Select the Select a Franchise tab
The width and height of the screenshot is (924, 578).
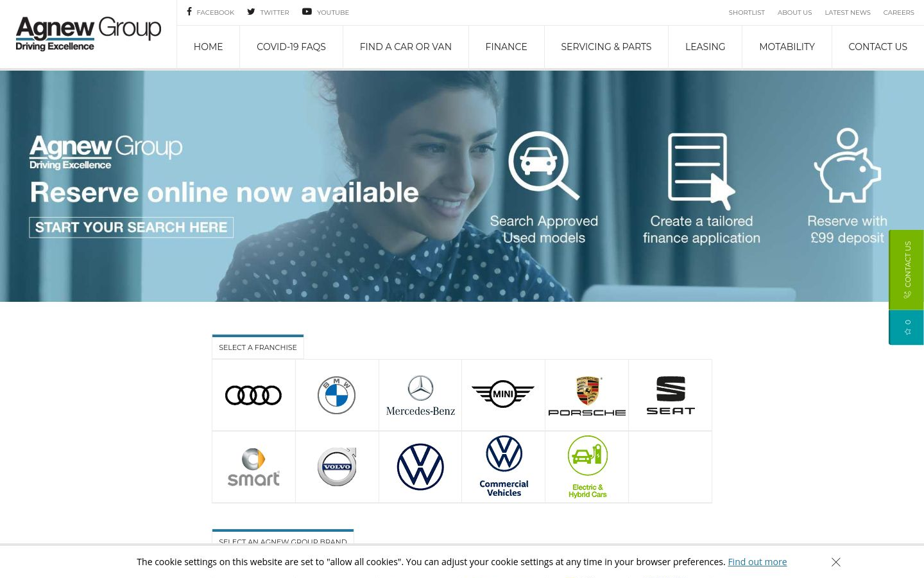pyautogui.click(x=258, y=347)
